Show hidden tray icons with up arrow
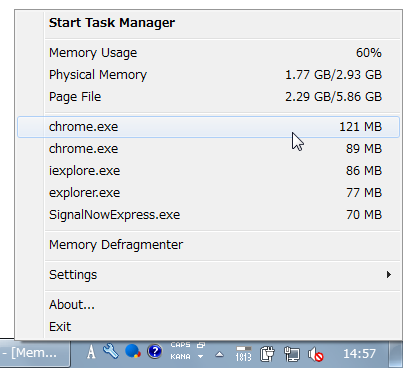 point(219,354)
